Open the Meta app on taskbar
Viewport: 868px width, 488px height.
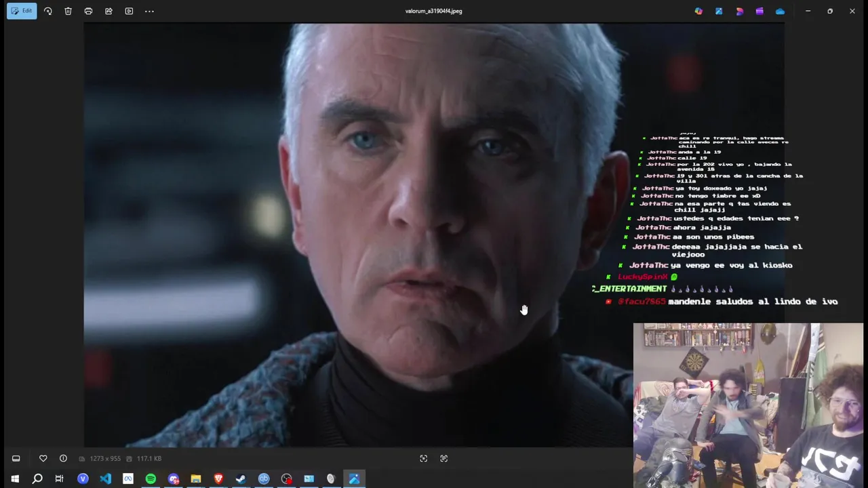pos(128,479)
